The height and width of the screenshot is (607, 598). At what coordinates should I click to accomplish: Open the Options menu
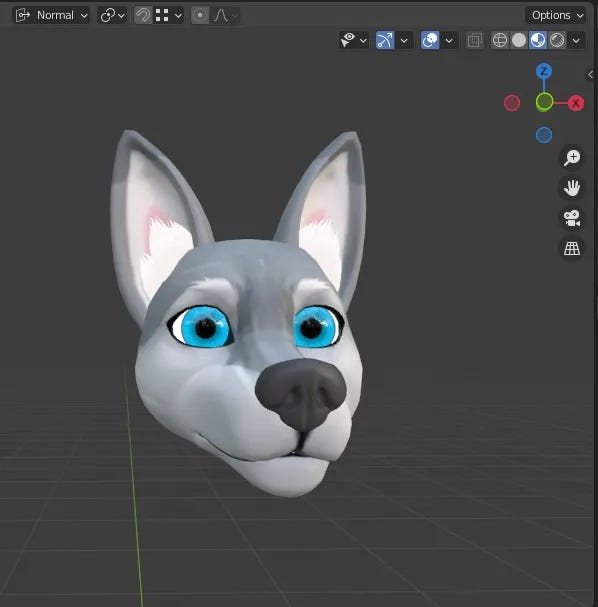[x=555, y=15]
